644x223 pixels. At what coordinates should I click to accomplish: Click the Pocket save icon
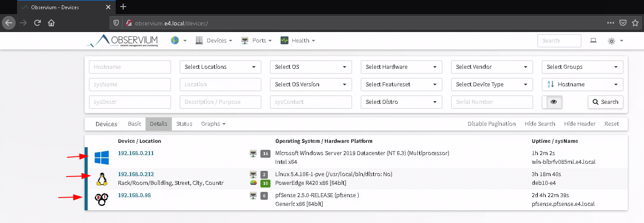pos(623,23)
